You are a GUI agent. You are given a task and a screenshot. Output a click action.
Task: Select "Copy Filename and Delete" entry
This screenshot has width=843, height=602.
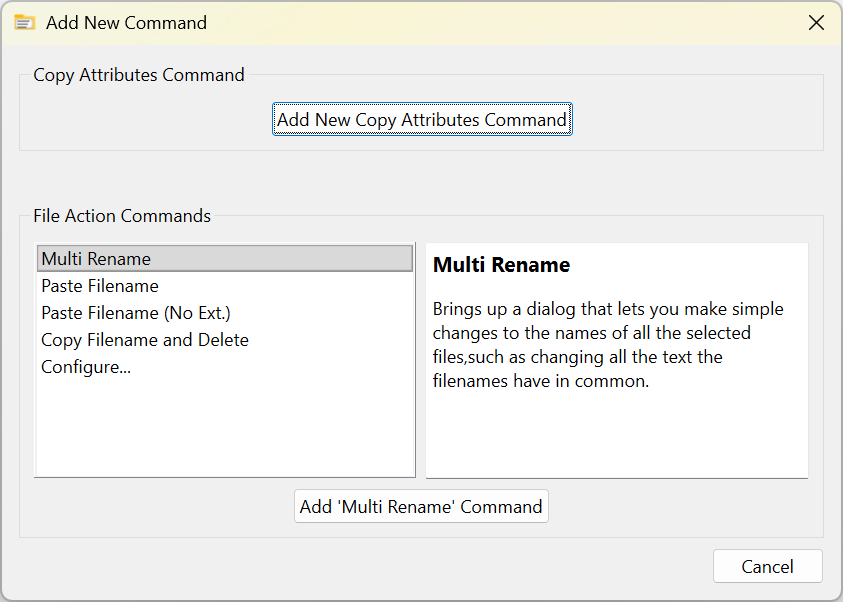click(145, 340)
